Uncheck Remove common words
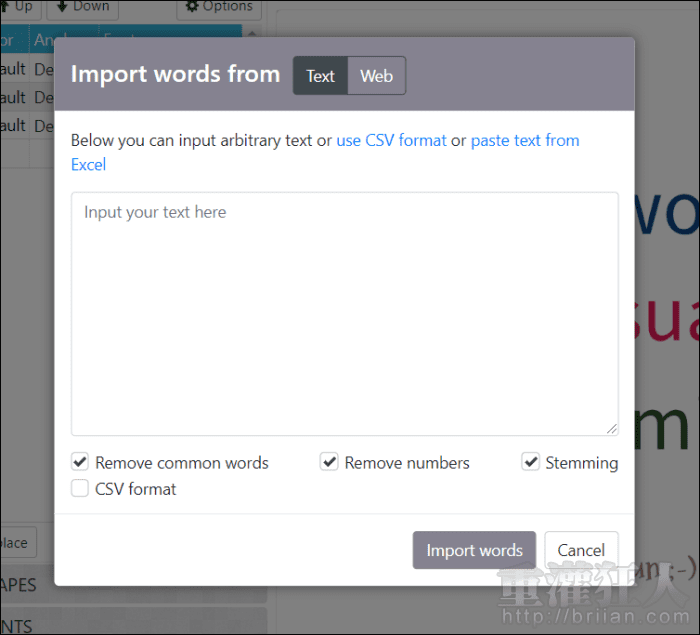Screen dimensions: 700x635 click(80, 462)
